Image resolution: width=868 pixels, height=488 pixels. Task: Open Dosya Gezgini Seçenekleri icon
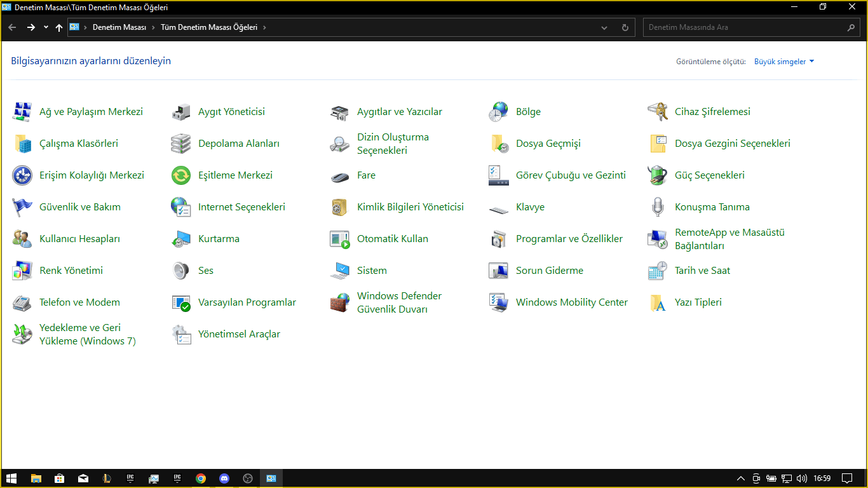tap(658, 144)
